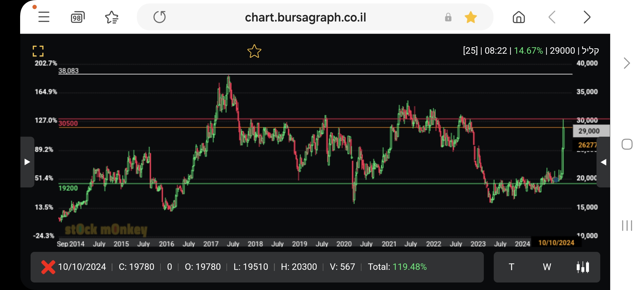Go forward with the browser forward arrow
The image size is (644, 290).
coord(587,17)
